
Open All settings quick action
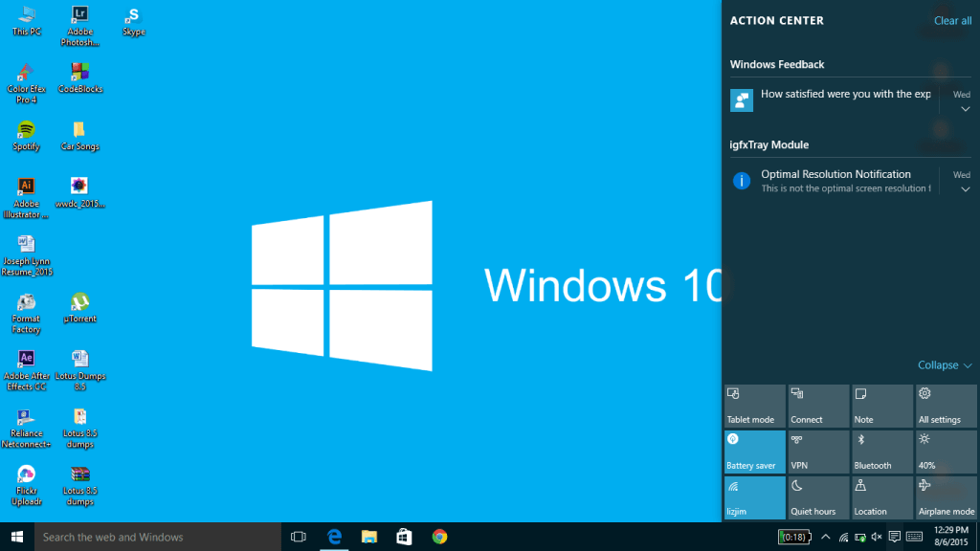pyautogui.click(x=947, y=406)
